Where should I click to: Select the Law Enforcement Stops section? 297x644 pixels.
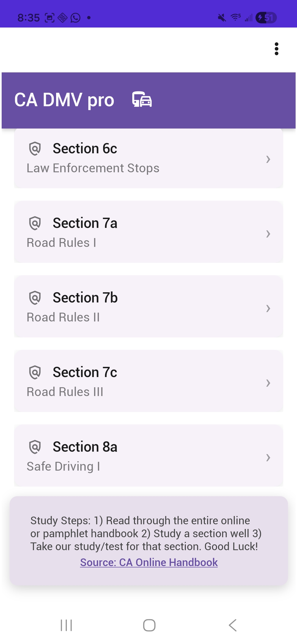tap(93, 168)
